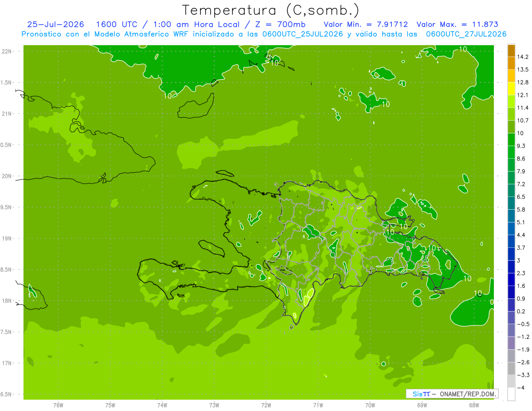Screen dimensions: 532x411
Task: Click the "12.8" colorbar value
Action: [x=523, y=82]
